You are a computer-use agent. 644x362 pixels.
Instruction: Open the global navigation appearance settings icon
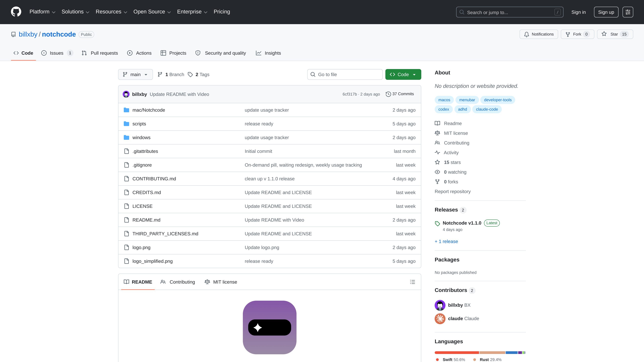628,12
